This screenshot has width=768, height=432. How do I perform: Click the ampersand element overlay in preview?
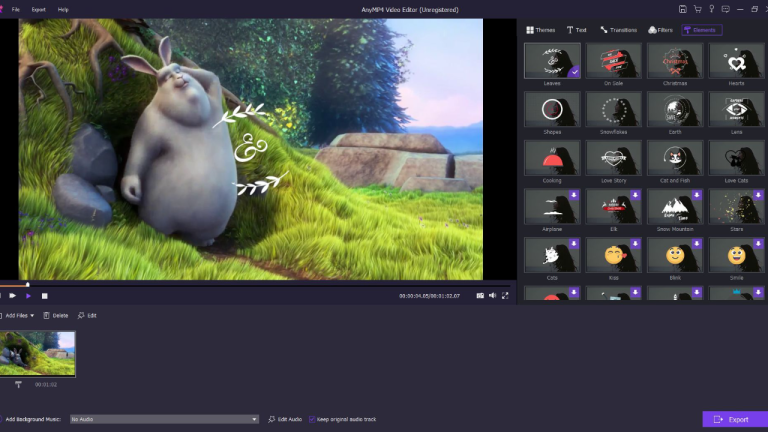(251, 148)
